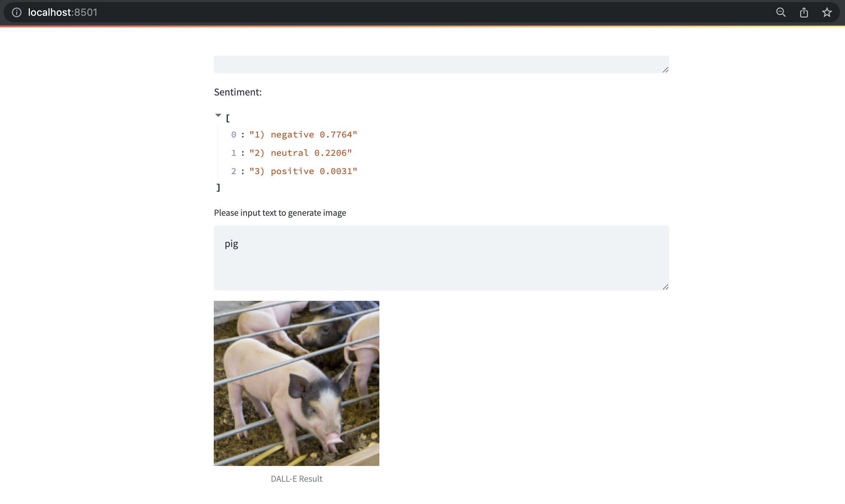Screen dimensions: 845x504
Task: Open the page search magnifier icon
Action: [x=780, y=12]
